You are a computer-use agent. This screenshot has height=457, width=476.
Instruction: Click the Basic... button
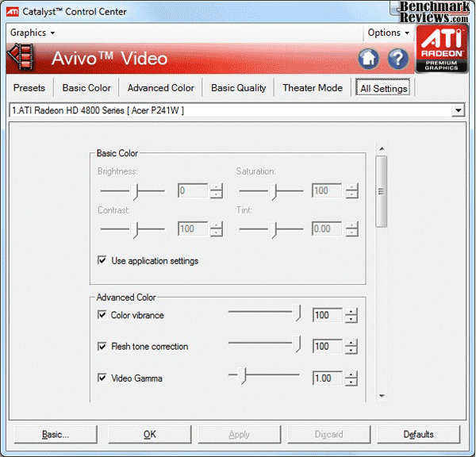coord(56,435)
